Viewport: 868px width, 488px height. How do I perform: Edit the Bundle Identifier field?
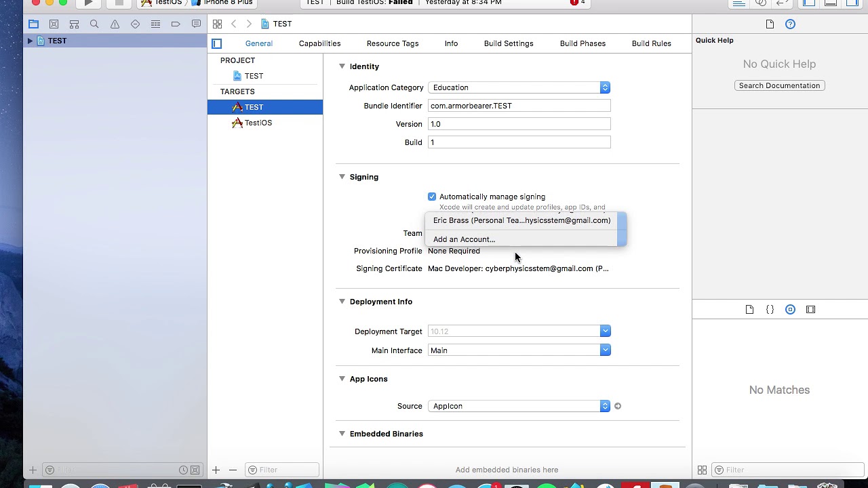(519, 106)
